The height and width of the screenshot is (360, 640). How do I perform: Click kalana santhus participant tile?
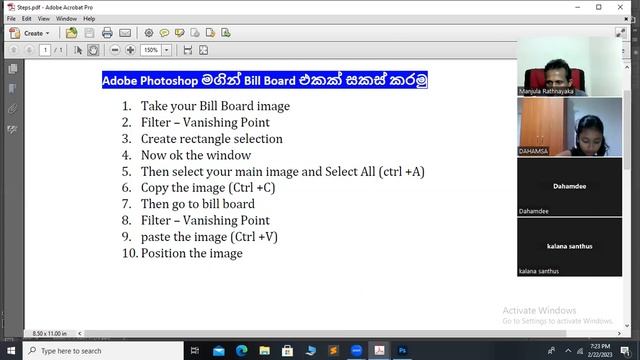pyautogui.click(x=569, y=247)
